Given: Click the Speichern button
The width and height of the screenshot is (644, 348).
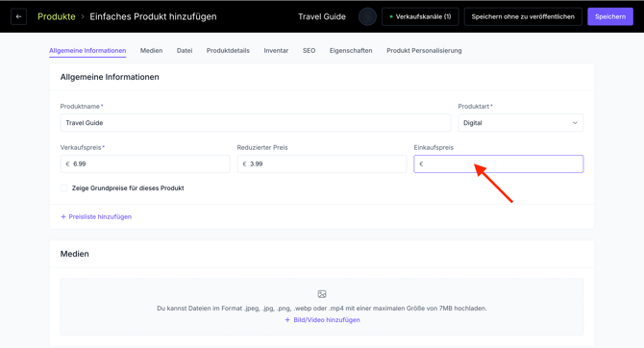Looking at the screenshot, I should point(610,17).
